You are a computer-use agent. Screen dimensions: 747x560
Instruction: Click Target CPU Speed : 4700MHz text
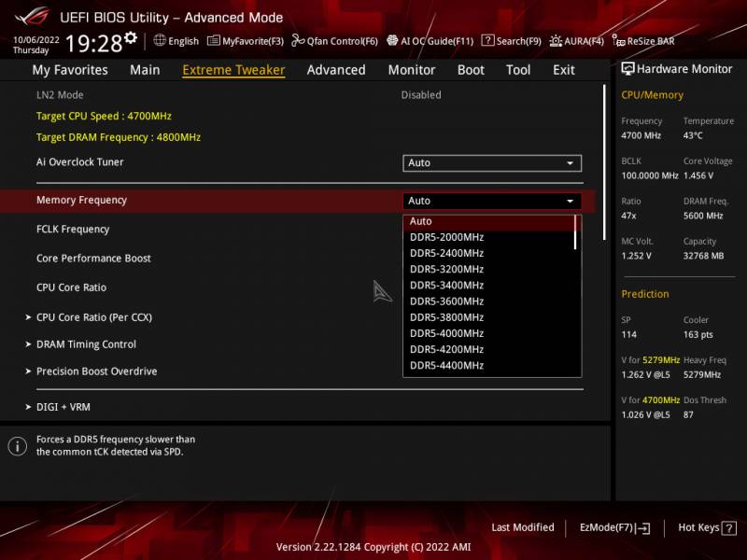(104, 116)
